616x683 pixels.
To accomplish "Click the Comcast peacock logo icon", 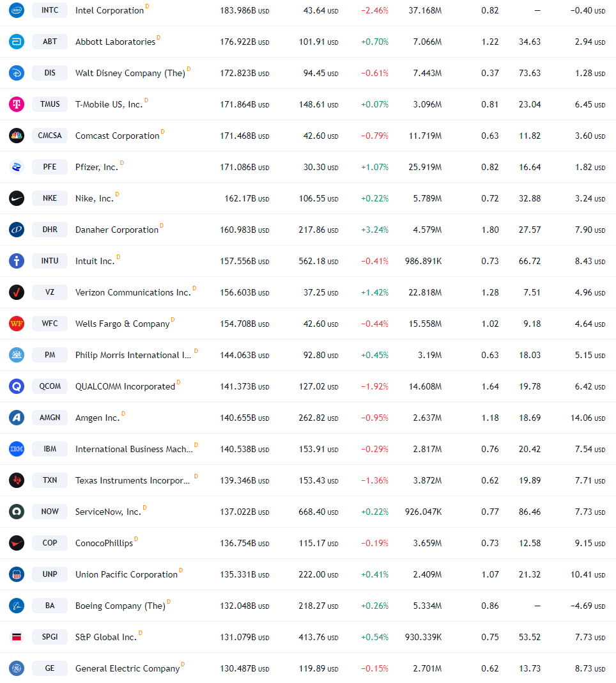I will point(17,136).
